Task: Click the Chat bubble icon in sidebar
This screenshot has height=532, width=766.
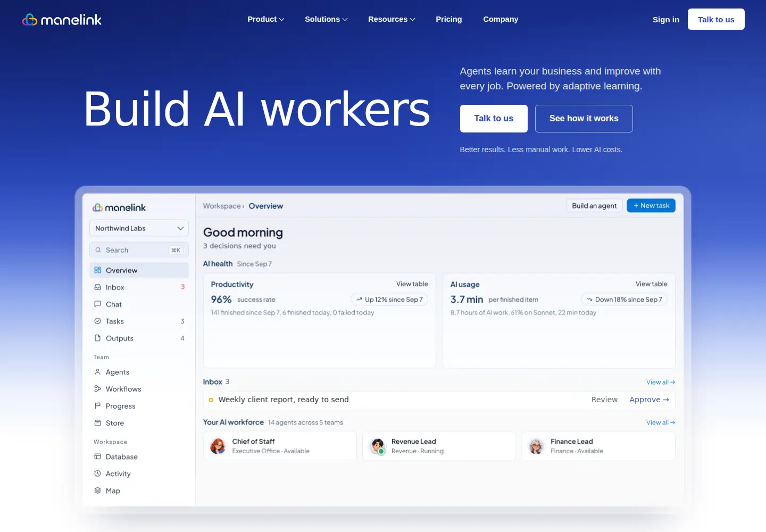Action: pos(98,304)
